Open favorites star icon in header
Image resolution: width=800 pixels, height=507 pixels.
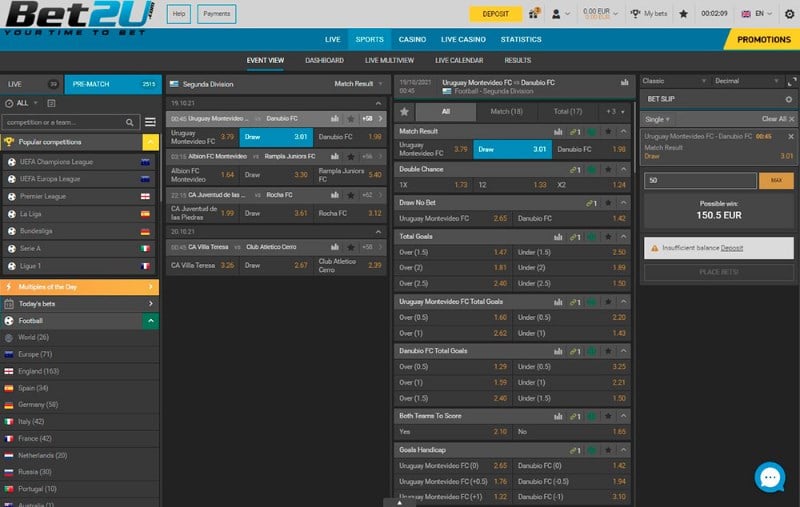coord(683,14)
